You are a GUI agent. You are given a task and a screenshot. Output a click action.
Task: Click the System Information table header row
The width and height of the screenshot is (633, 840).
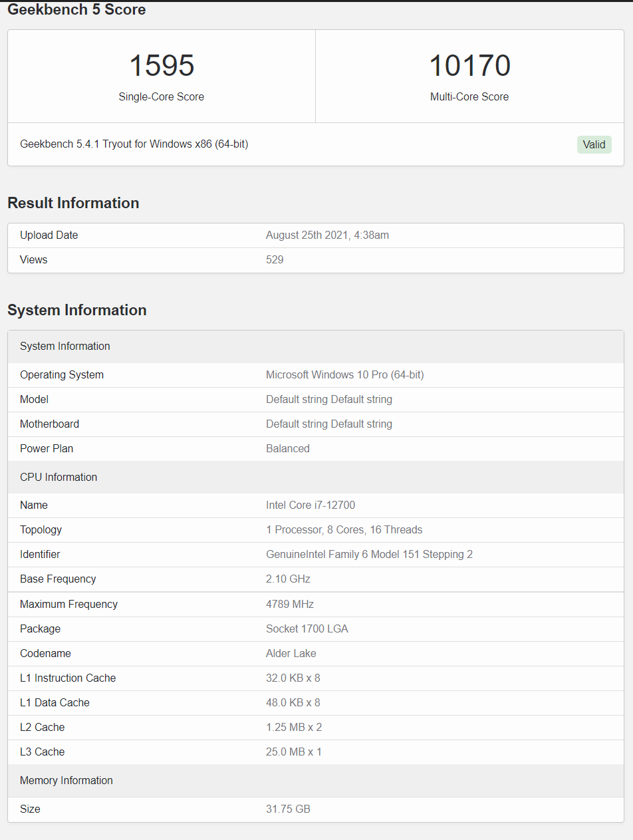[x=316, y=346]
